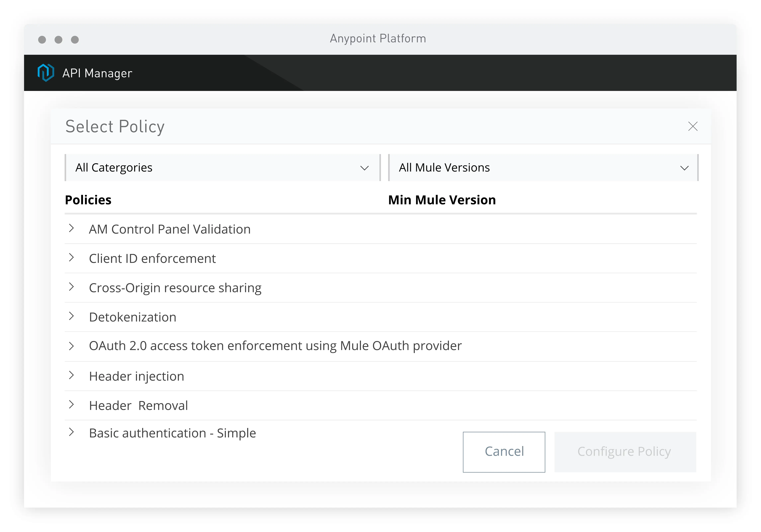761x532 pixels.
Task: Click the Cancel button
Action: [504, 452]
